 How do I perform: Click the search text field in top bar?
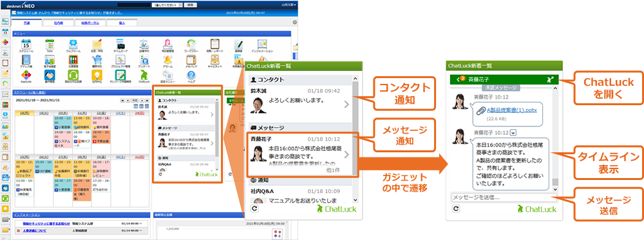(x=133, y=5)
